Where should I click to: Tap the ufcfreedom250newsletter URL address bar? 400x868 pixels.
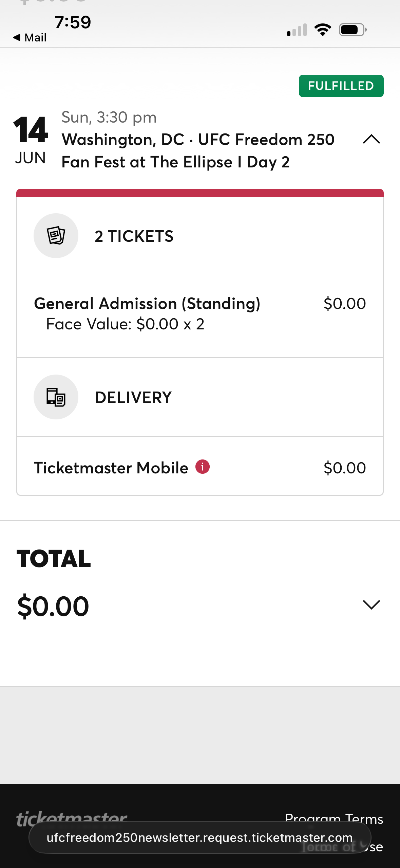[x=199, y=837]
